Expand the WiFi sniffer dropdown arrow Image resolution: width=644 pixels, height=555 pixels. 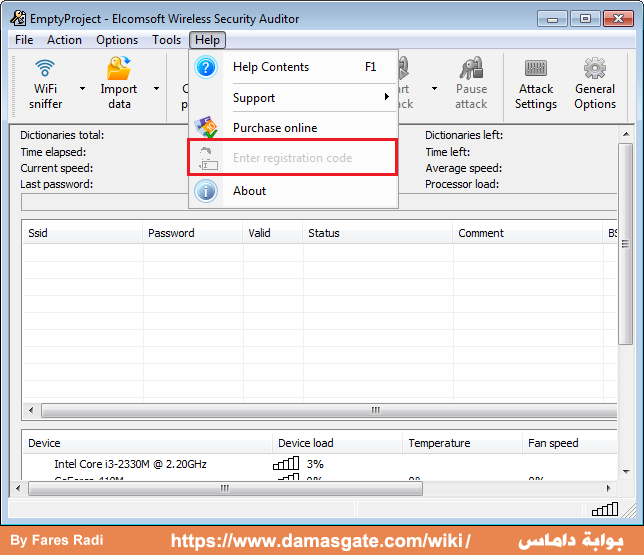tap(82, 88)
